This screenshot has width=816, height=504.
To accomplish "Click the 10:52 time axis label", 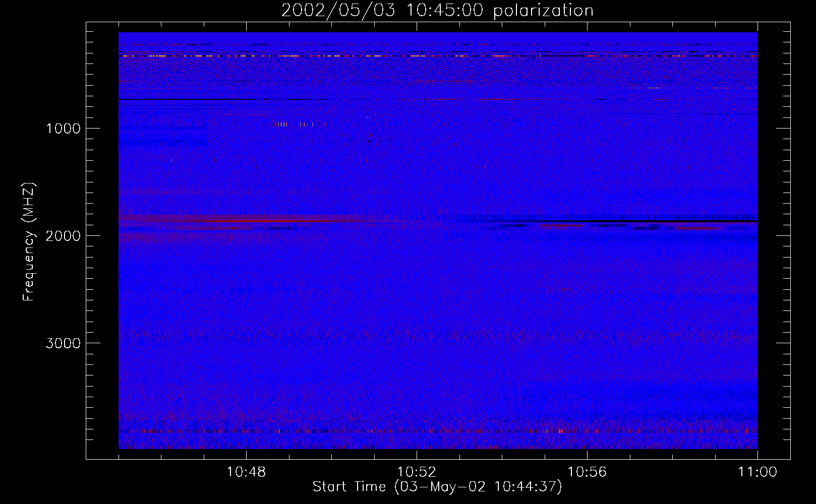I will coord(417,472).
